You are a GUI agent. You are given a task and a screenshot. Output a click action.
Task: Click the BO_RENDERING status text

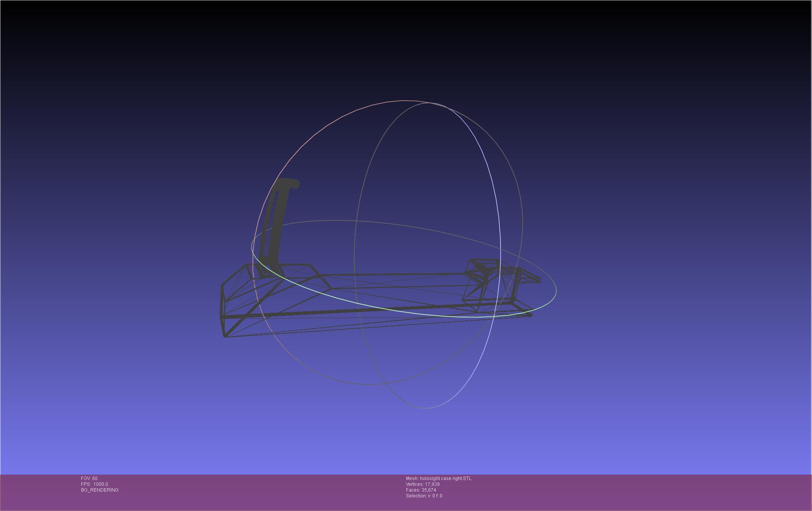100,490
